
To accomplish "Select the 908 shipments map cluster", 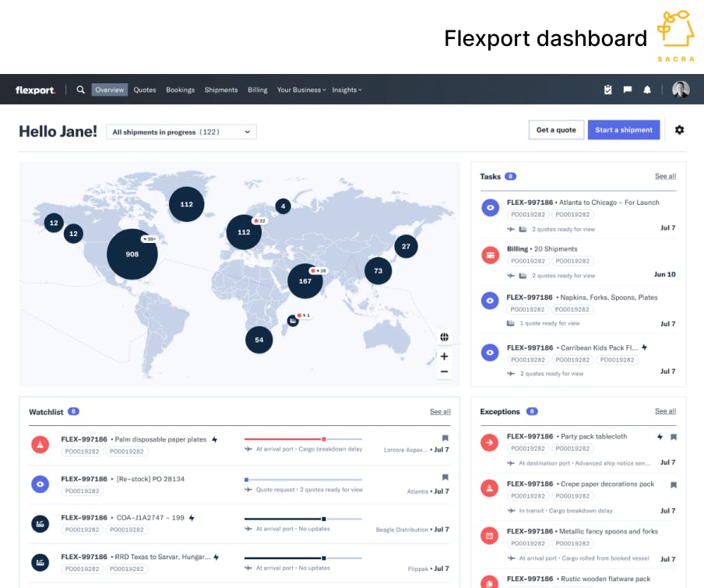I will point(132,254).
